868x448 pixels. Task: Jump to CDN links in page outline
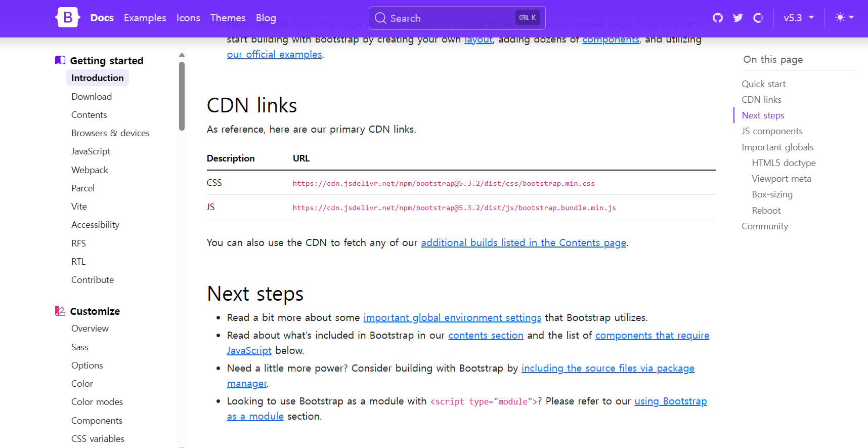761,100
